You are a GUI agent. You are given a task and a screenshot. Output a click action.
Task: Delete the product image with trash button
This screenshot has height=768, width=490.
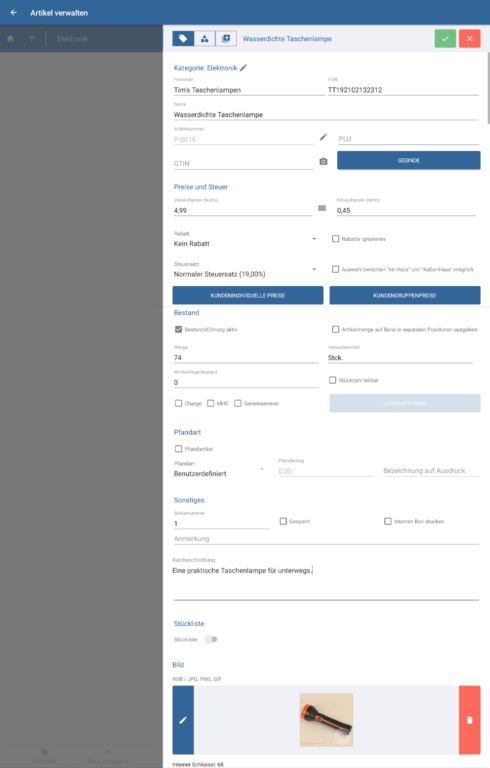(469, 720)
